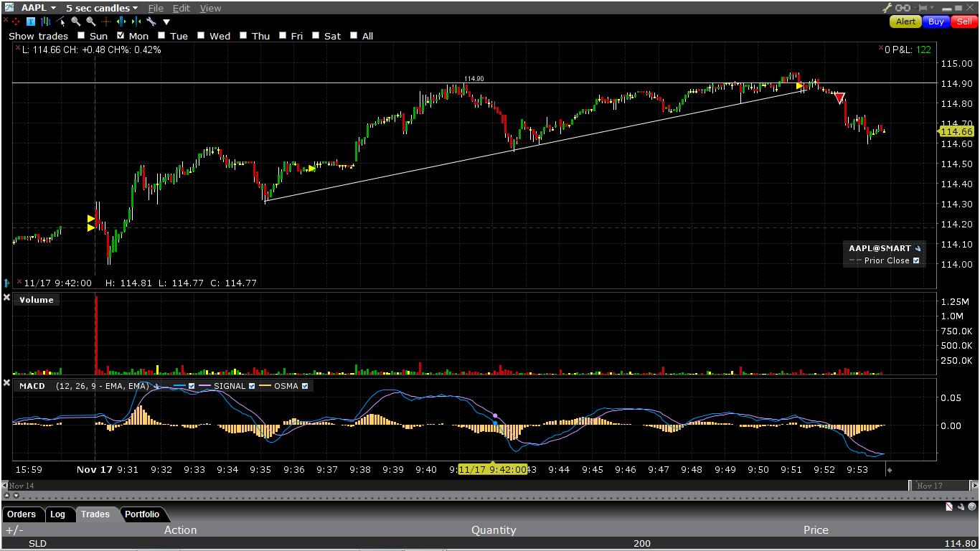
Task: Click the title bar configuration wrench
Action: (887, 8)
